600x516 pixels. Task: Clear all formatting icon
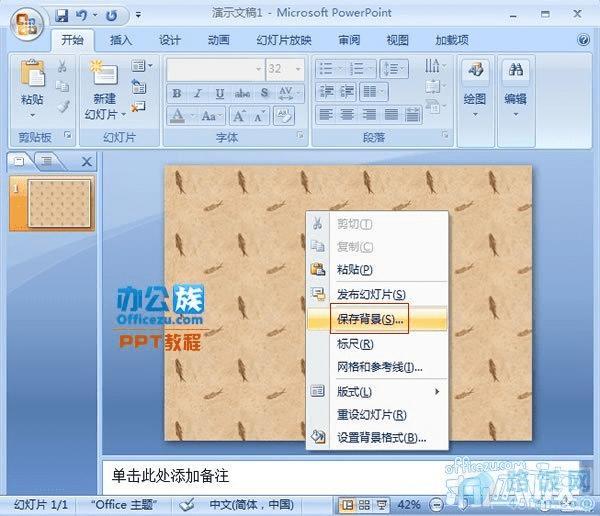[284, 115]
